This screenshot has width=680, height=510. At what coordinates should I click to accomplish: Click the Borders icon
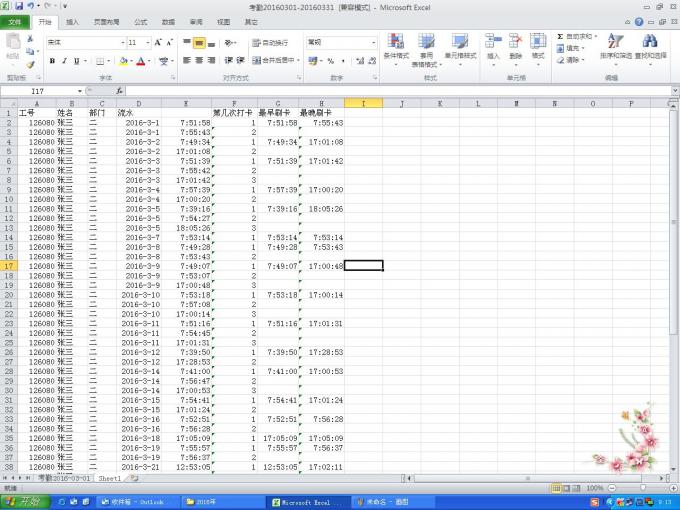pos(100,61)
